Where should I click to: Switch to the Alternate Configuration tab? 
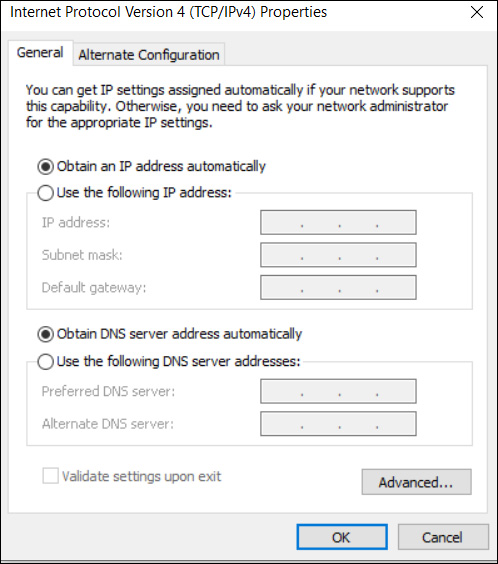149,55
